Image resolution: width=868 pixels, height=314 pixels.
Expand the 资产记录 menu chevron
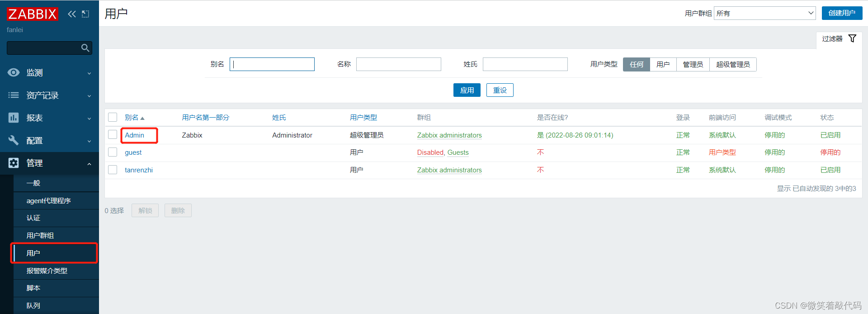click(x=89, y=96)
